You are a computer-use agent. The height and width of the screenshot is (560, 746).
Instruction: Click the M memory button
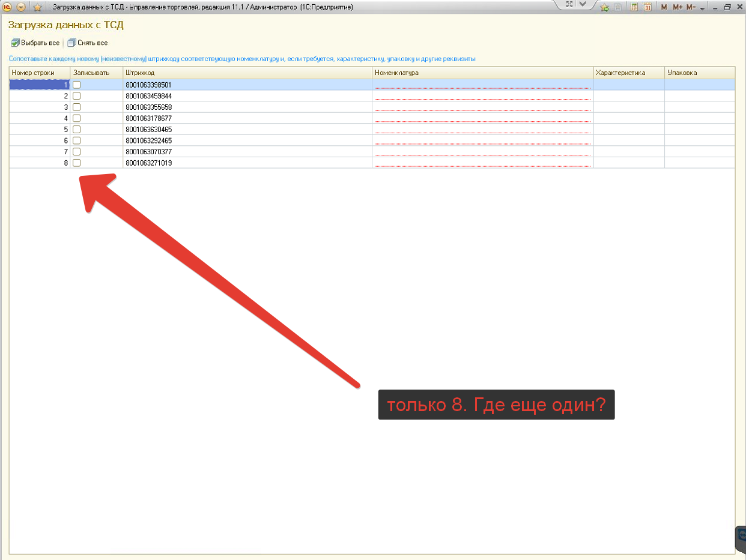pyautogui.click(x=664, y=7)
